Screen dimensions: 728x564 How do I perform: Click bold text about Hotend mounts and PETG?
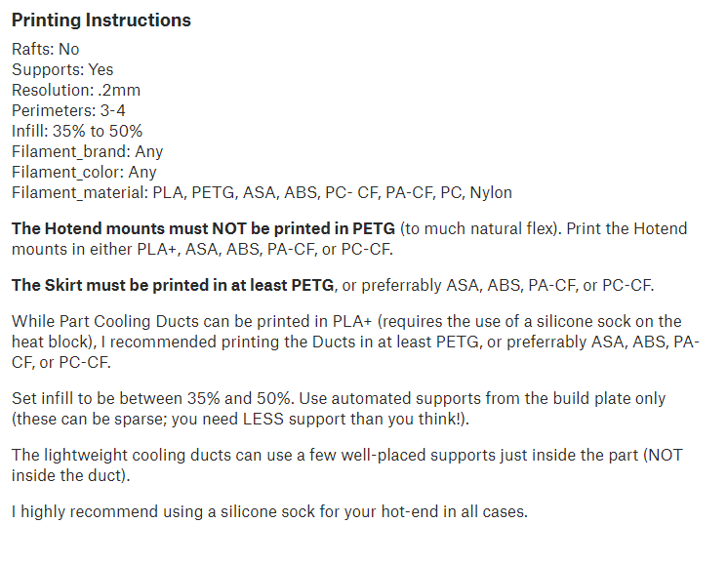tap(203, 228)
